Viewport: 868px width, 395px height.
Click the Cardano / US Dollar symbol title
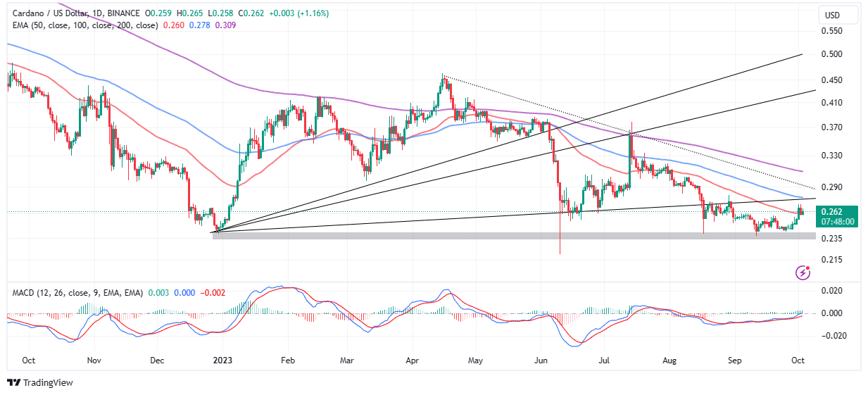pyautogui.click(x=48, y=13)
